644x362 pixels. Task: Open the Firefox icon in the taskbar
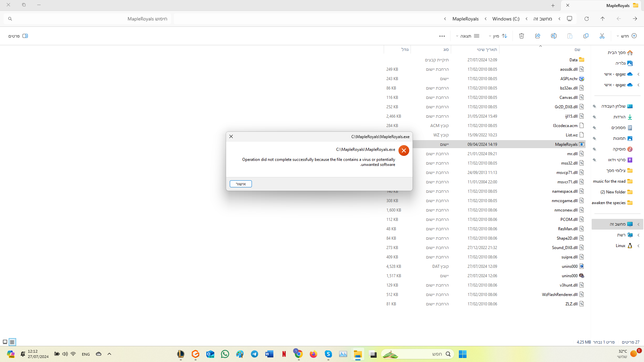click(313, 354)
